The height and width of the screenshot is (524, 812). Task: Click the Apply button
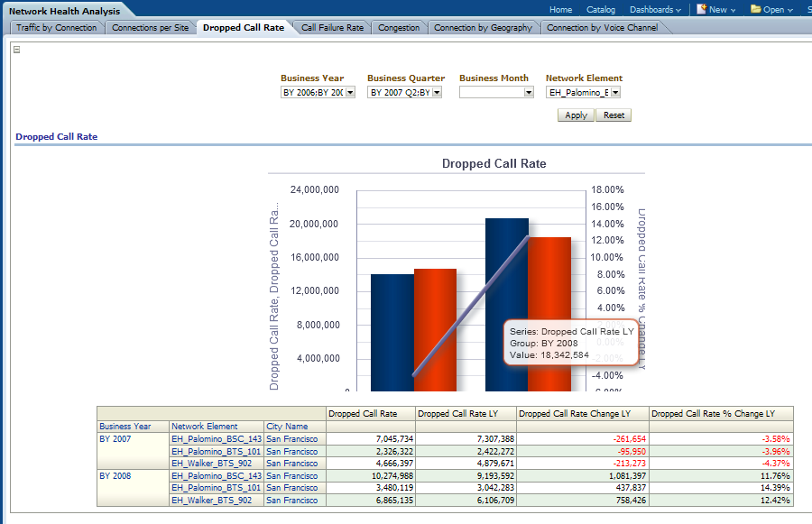[x=576, y=115]
